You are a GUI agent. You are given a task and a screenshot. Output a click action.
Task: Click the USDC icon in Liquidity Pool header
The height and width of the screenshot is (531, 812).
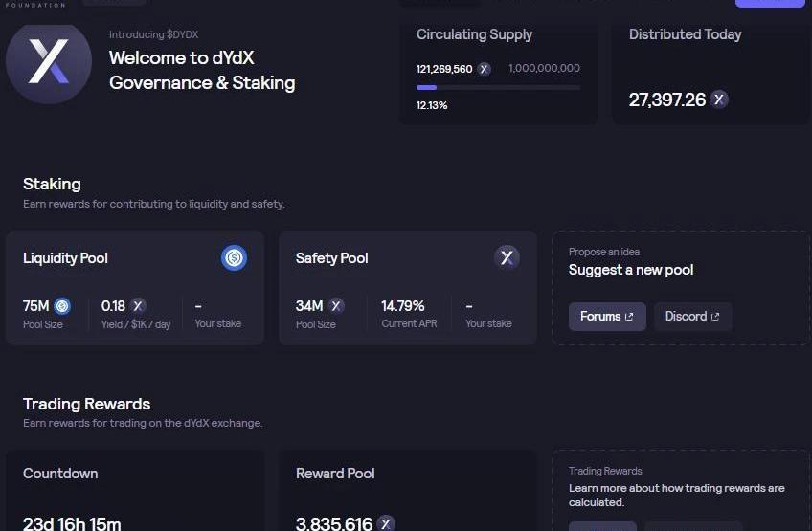coord(234,257)
